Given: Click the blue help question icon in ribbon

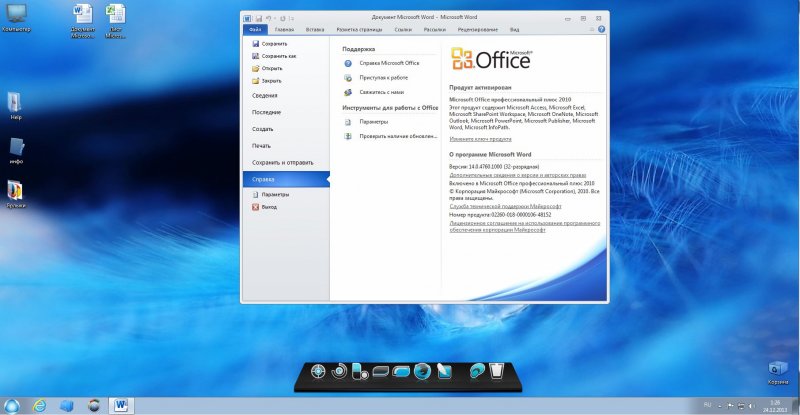Looking at the screenshot, I should 601,29.
